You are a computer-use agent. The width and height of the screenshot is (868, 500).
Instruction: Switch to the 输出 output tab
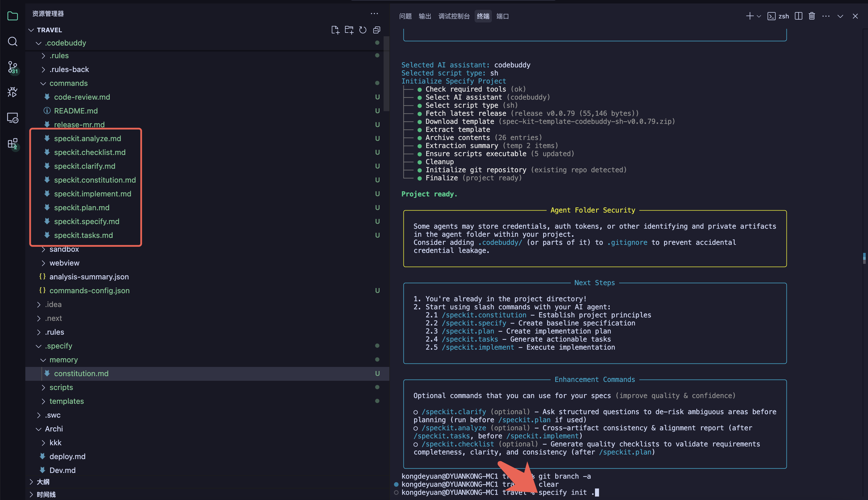point(425,16)
